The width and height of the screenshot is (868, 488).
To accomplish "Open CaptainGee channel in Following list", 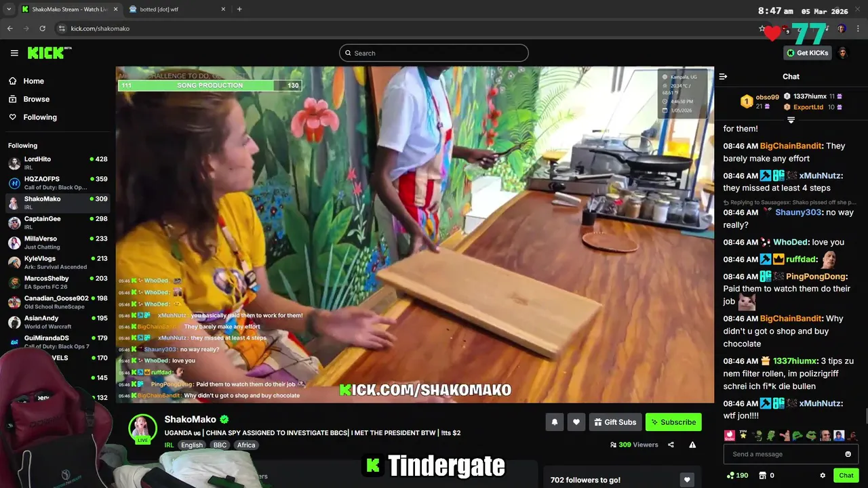I will coord(58,222).
